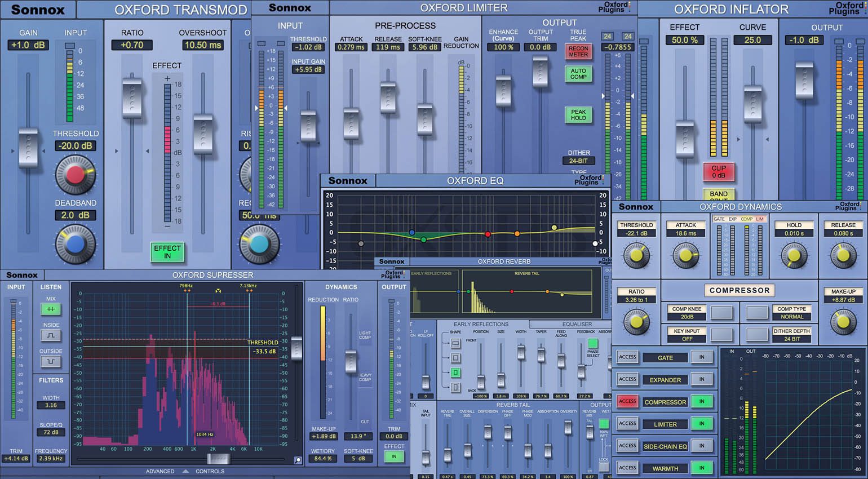
Task: Select the Mix listen icon in Oxford Supresser
Action: (50, 309)
